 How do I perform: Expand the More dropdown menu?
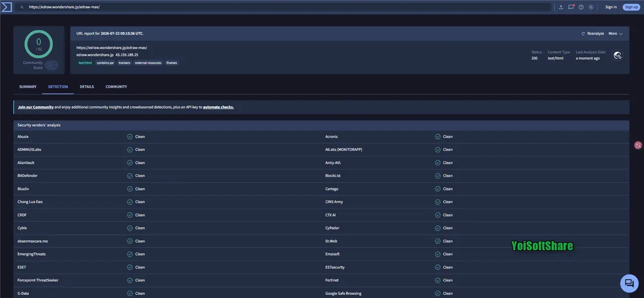[x=615, y=34]
